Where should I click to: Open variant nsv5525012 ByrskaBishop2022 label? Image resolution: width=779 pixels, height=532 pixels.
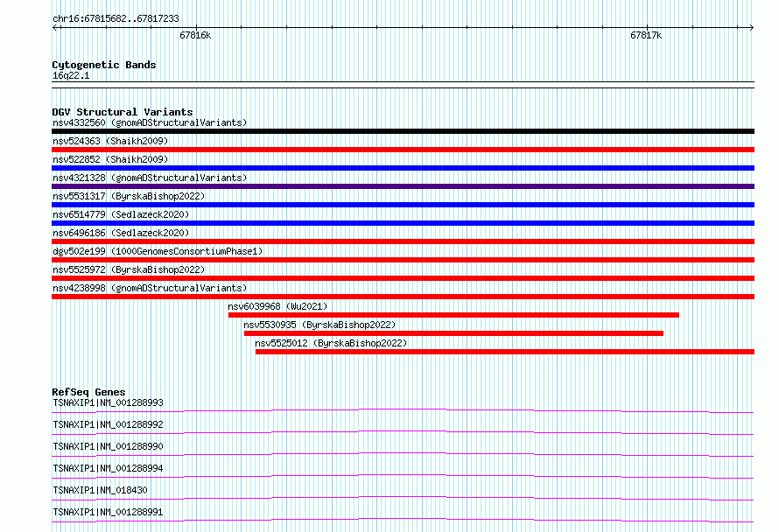(x=331, y=343)
